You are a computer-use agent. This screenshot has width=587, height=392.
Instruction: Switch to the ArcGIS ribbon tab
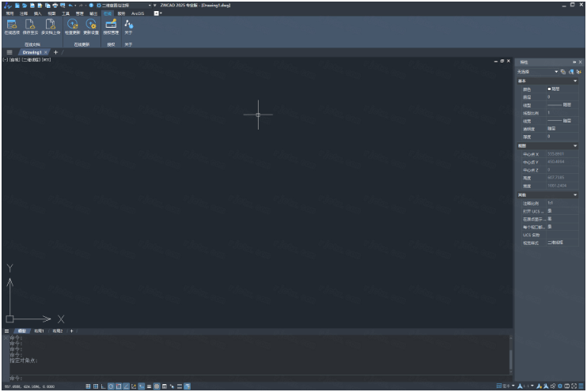click(138, 13)
